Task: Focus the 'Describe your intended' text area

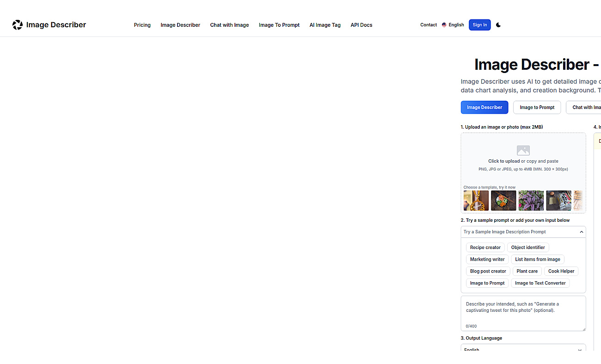Action: tap(523, 313)
